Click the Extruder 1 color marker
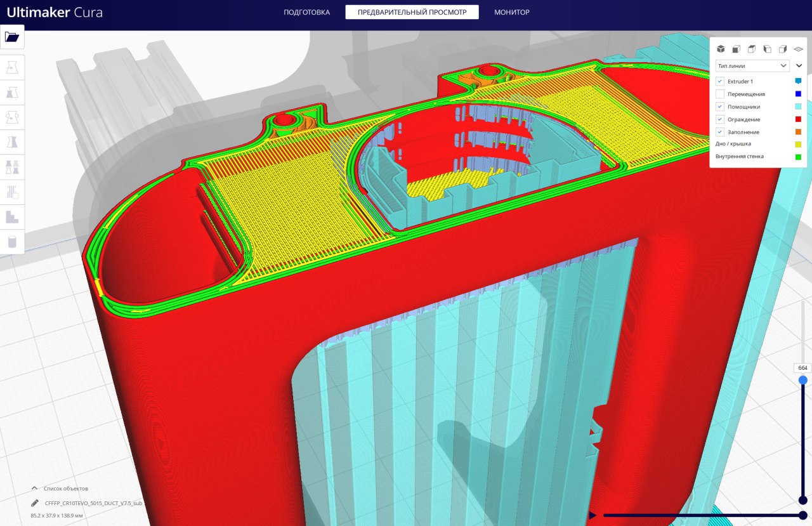 click(x=798, y=81)
